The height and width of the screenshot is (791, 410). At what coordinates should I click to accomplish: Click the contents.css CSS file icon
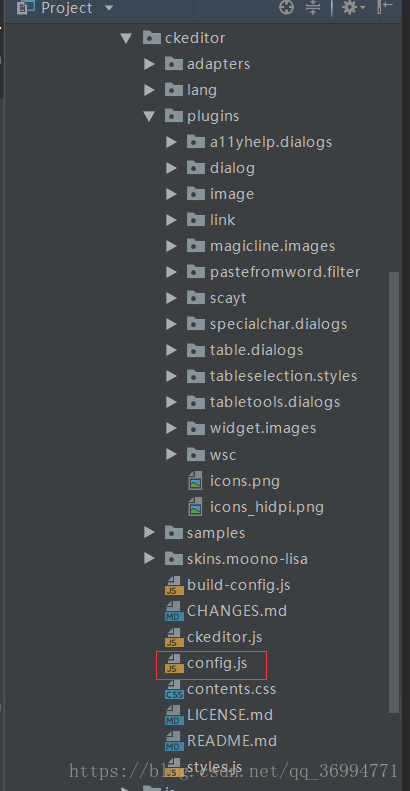[x=173, y=690]
